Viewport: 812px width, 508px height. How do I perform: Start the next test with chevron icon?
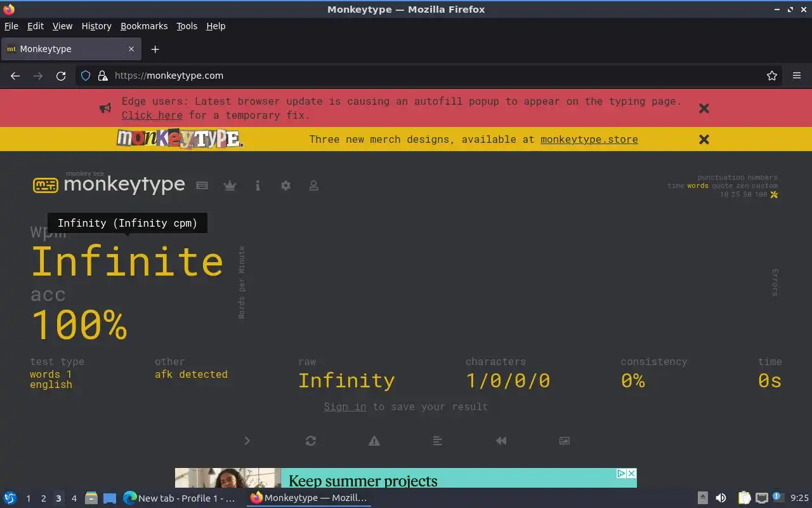[x=247, y=441]
